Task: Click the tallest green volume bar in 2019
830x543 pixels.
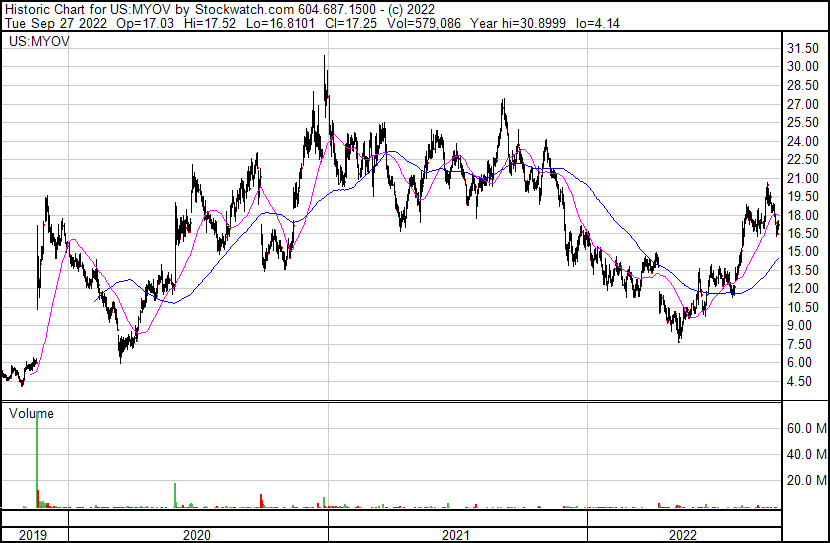Action: [37, 460]
